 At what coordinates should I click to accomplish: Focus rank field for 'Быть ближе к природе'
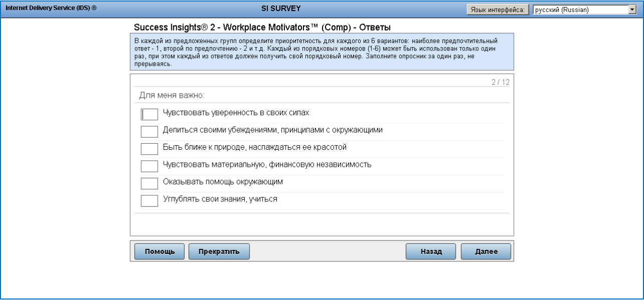149,149
